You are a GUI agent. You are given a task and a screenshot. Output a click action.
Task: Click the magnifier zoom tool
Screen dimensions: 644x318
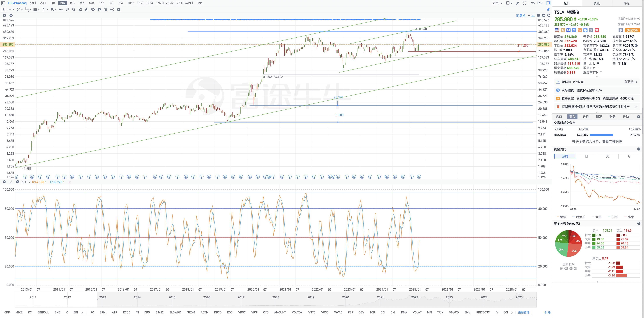coord(73,9)
